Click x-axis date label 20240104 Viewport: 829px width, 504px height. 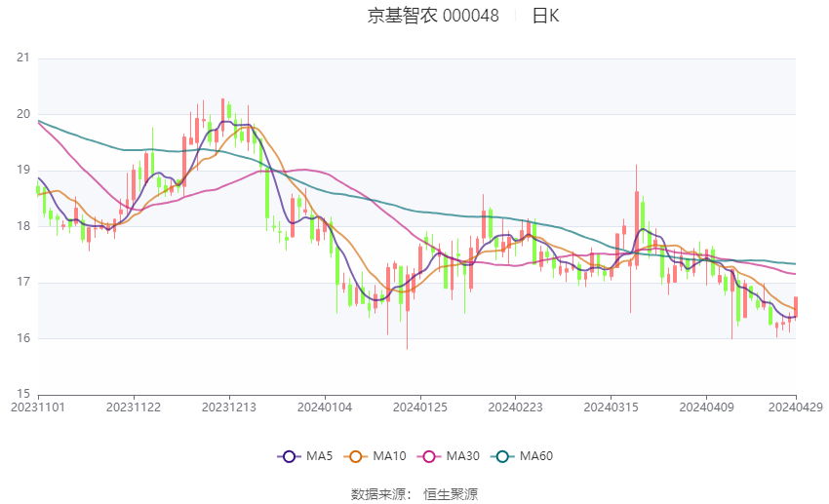pyautogui.click(x=325, y=407)
